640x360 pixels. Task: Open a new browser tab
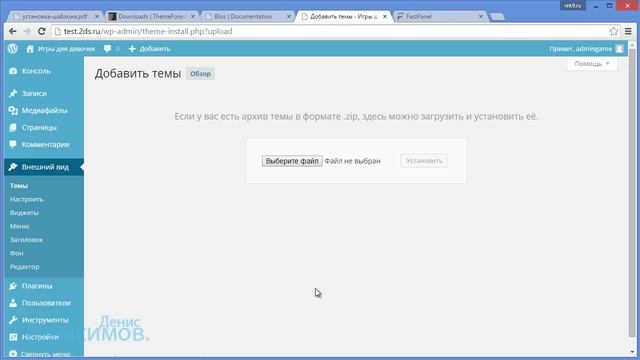pyautogui.click(x=497, y=17)
